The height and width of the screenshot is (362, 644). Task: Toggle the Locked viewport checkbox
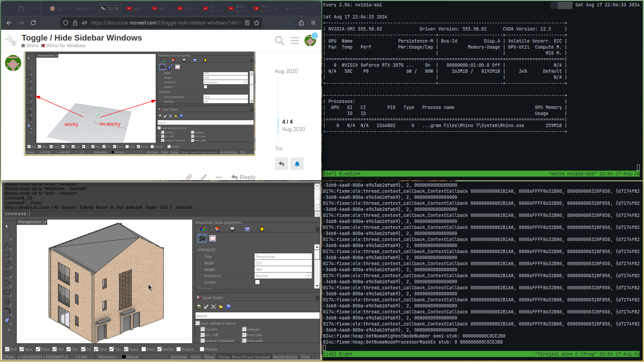[257, 282]
